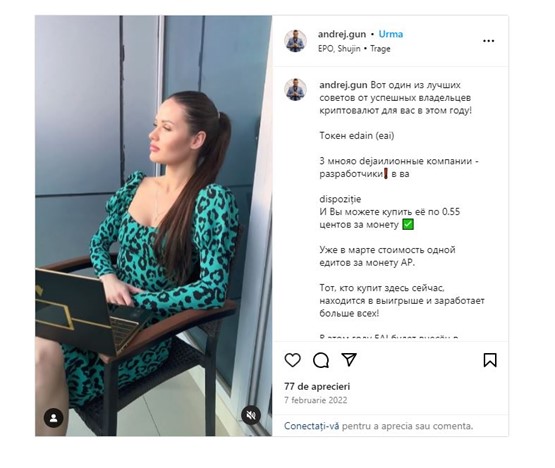Like the post with heart icon
The width and height of the screenshot is (555, 468).
[292, 360]
